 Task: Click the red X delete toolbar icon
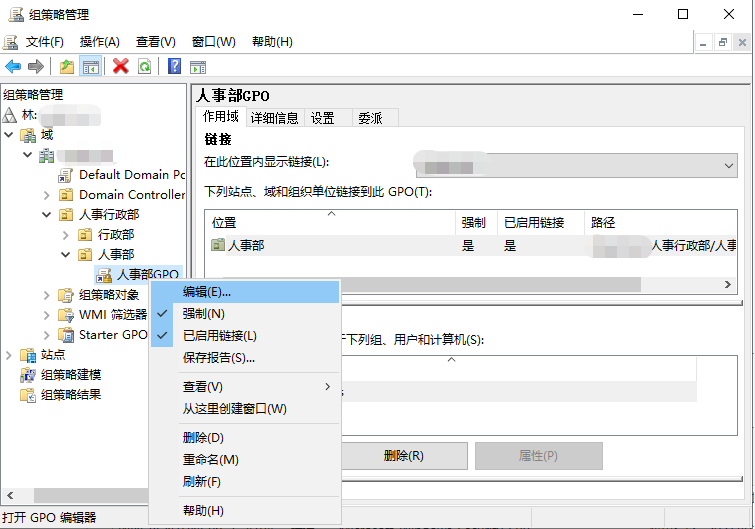coord(121,66)
